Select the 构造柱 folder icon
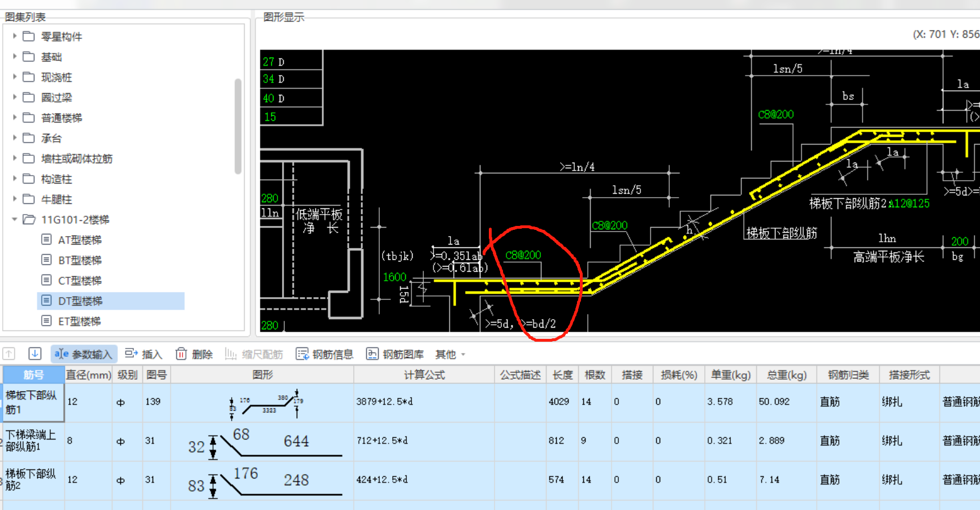Screen dimensions: 980x510 (29, 178)
